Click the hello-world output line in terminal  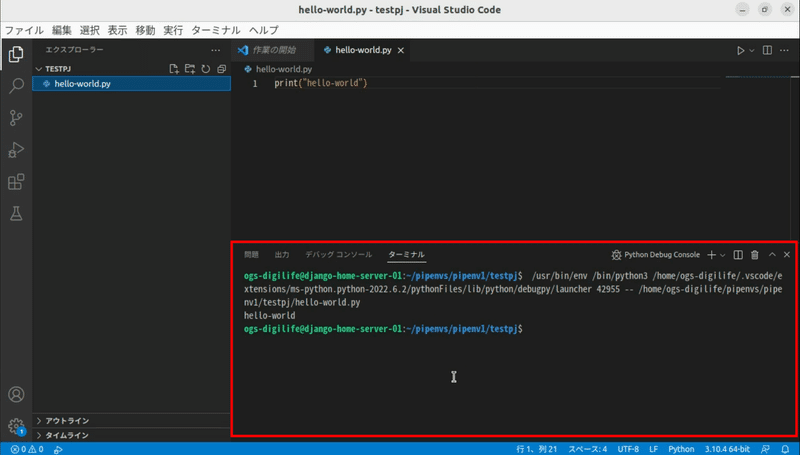point(269,316)
